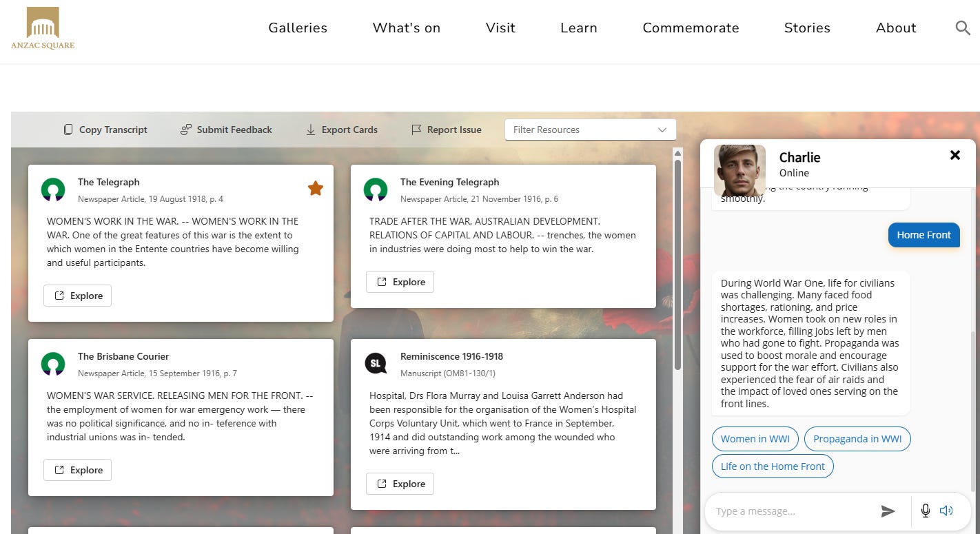Click the Submit Feedback icon
The width and height of the screenshot is (980, 534).
pyautogui.click(x=186, y=130)
